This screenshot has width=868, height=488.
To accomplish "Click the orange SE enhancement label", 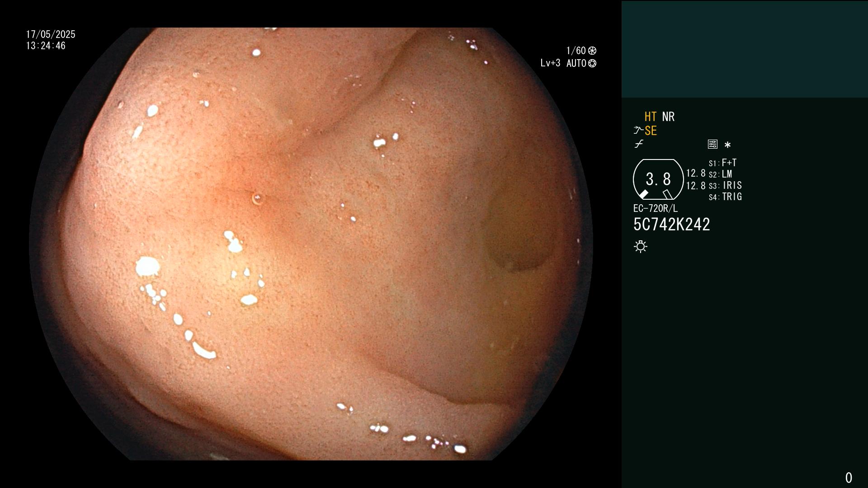I will (x=651, y=131).
